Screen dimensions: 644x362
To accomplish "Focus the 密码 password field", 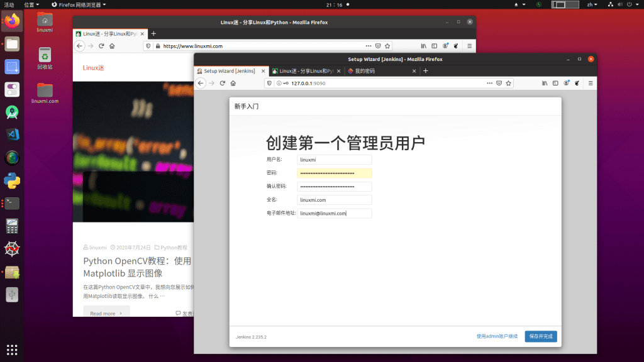I will pyautogui.click(x=335, y=173).
